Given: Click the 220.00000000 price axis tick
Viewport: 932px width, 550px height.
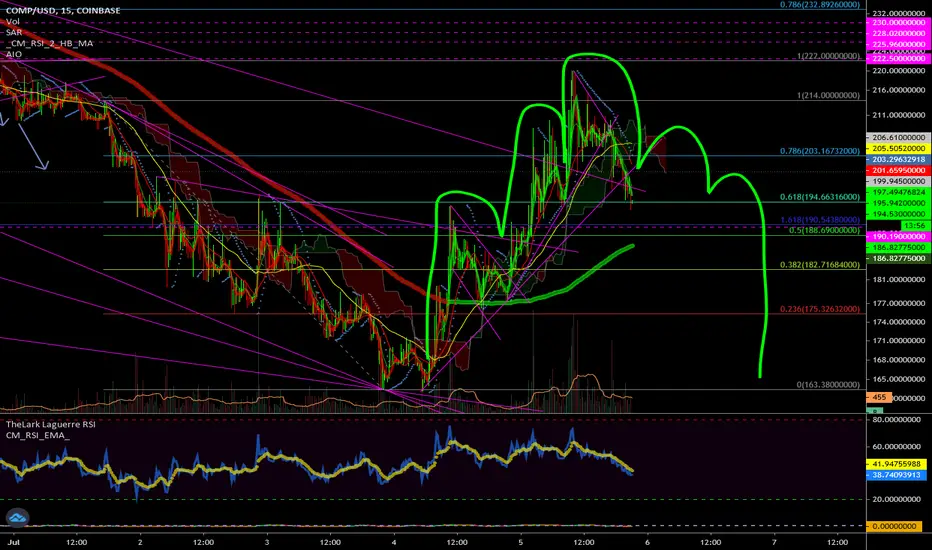Looking at the screenshot, I should click(899, 71).
